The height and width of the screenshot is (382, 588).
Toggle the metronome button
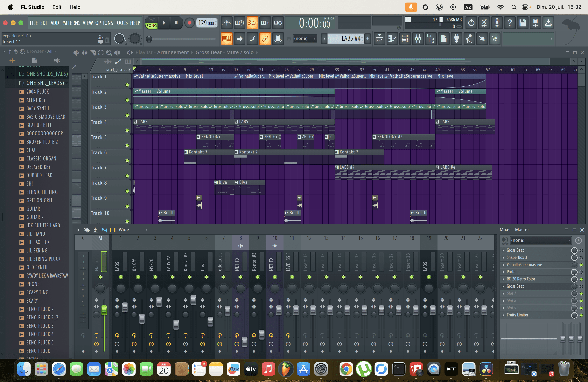point(227,23)
